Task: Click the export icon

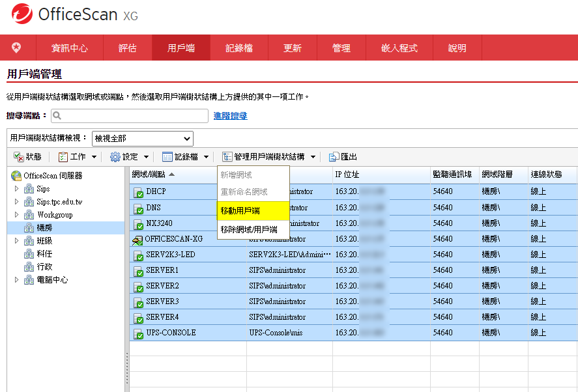Action: pos(334,157)
